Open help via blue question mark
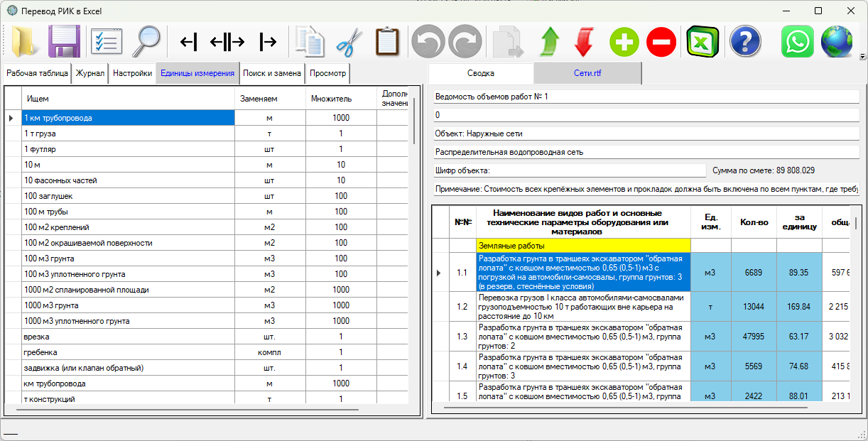 coord(744,42)
